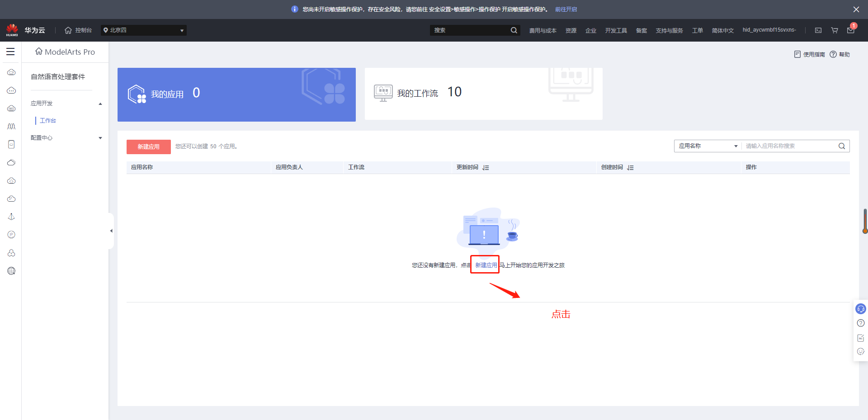The width and height of the screenshot is (868, 420).
Task: Click the second cloud icon in the sidebar
Action: coord(11,90)
